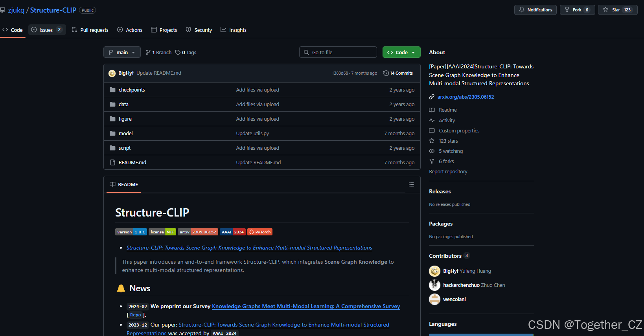Viewport: 644px width, 336px height.
Task: Open the model folder icon
Action: [112, 133]
